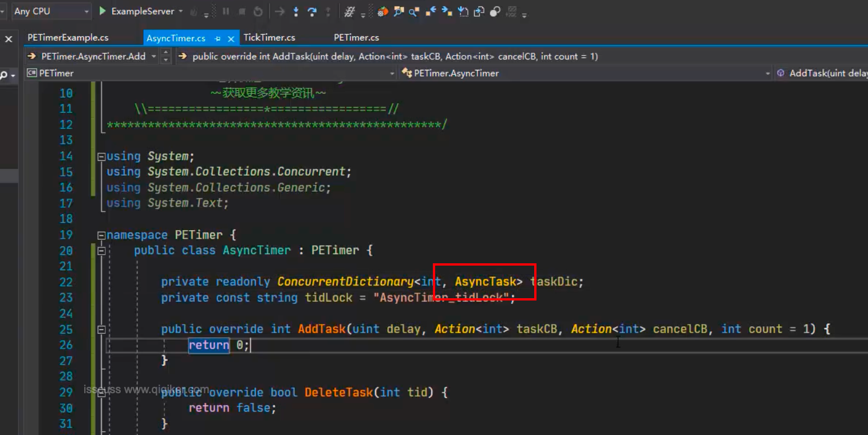Select the AsyncTimer.cs tab
The image size is (868, 435).
176,38
